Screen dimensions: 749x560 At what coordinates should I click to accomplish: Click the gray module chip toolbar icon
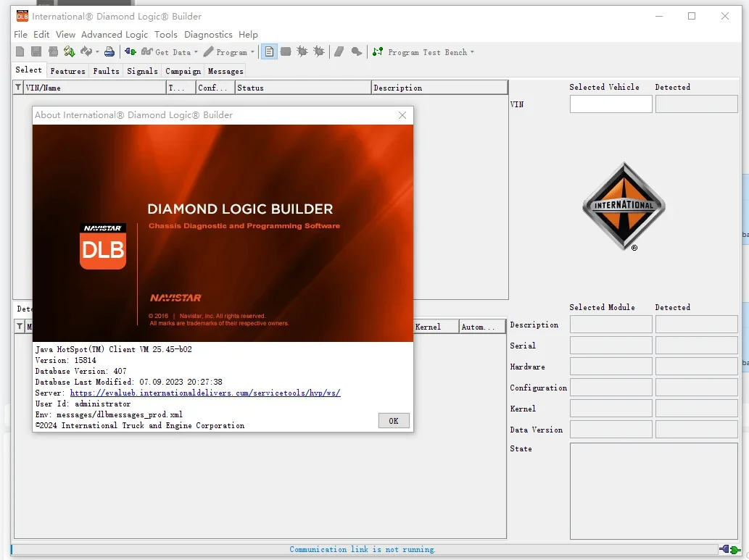pyautogui.click(x=286, y=51)
